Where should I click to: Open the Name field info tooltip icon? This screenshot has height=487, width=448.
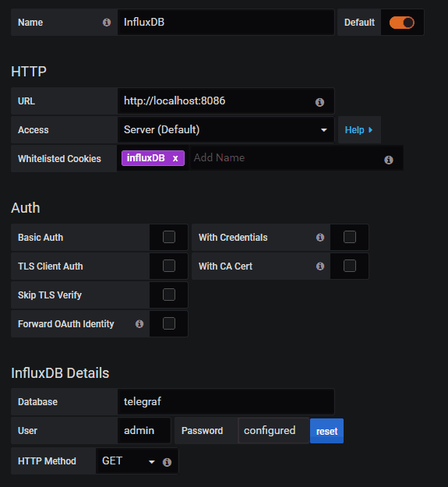(107, 23)
